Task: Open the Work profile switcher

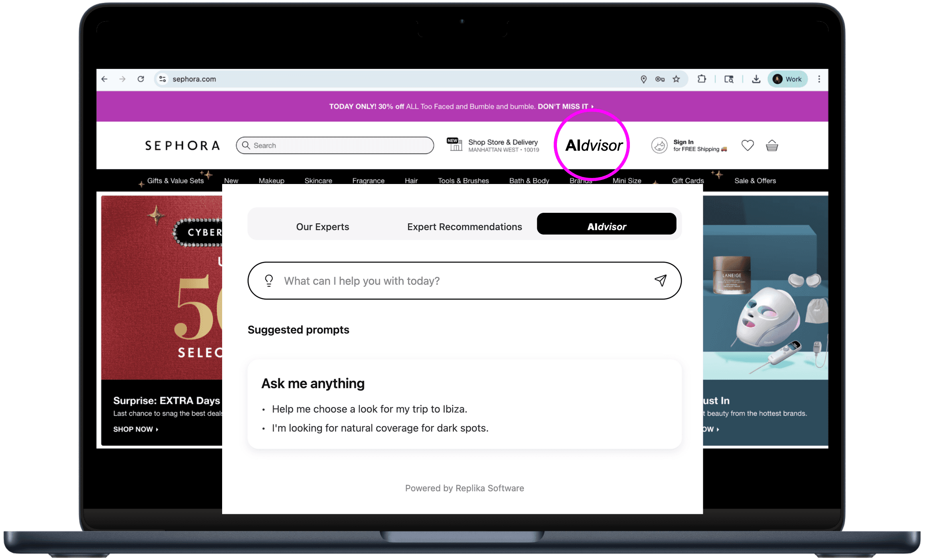Action: coord(787,79)
